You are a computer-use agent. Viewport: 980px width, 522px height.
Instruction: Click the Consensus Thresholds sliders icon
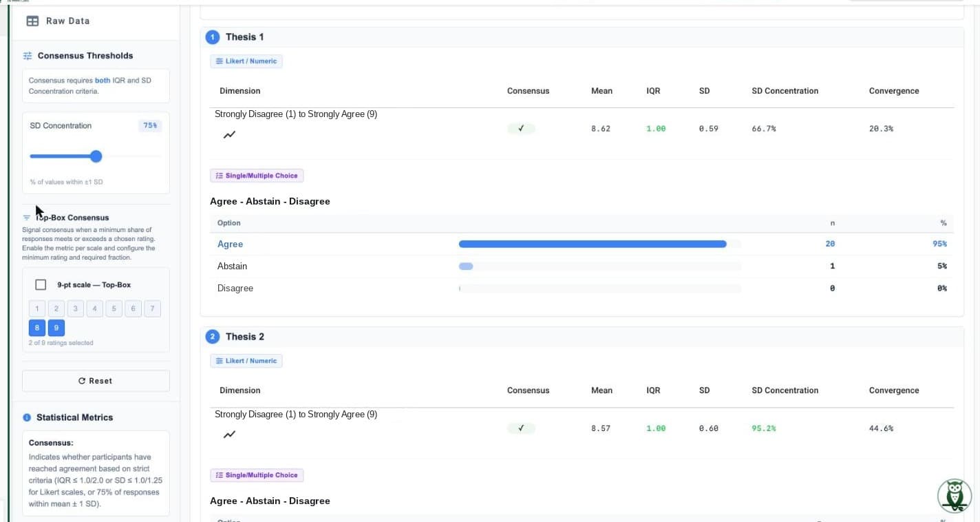click(x=28, y=56)
